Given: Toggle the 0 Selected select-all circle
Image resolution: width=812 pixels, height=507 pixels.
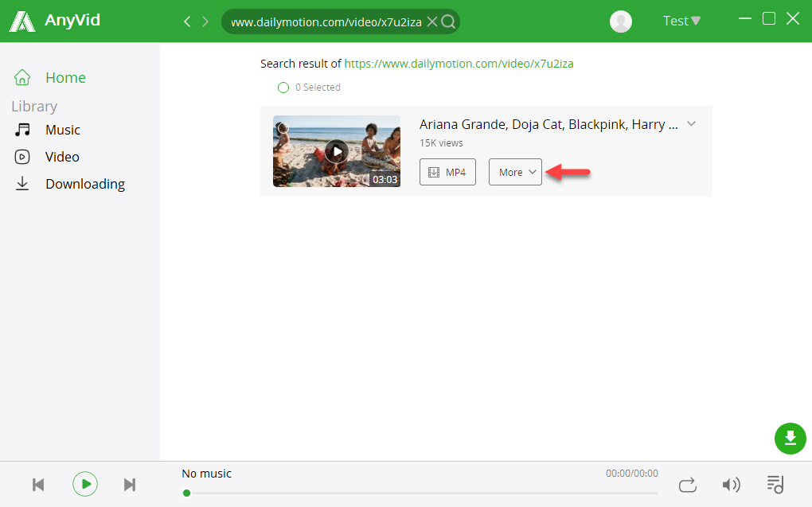Looking at the screenshot, I should [x=283, y=88].
